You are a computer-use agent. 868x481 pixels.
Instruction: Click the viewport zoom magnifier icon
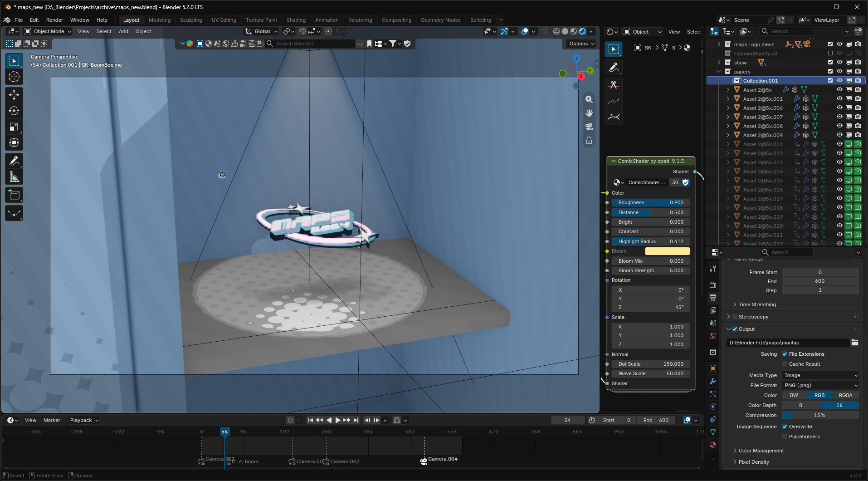589,99
